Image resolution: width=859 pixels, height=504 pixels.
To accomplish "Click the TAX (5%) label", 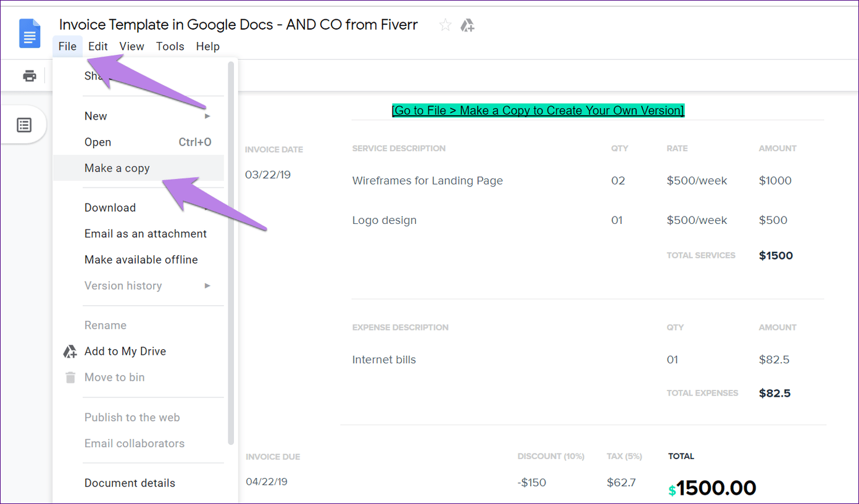I will [625, 456].
